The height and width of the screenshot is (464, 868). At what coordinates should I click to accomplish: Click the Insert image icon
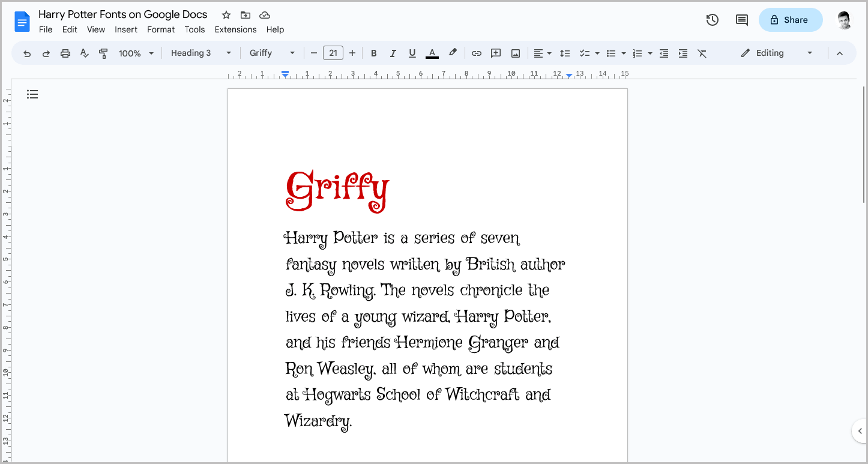[515, 53]
